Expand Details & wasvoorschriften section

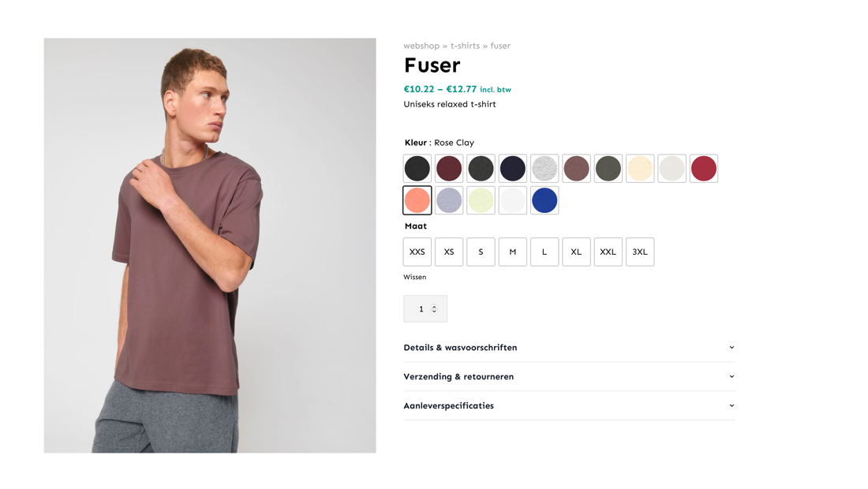(x=569, y=348)
